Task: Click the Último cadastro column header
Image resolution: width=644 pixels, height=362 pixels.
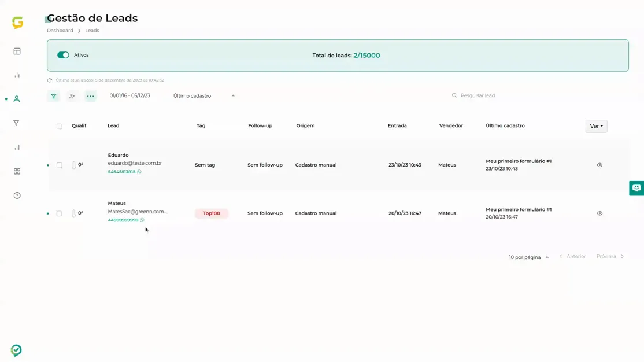Action: pos(505,125)
